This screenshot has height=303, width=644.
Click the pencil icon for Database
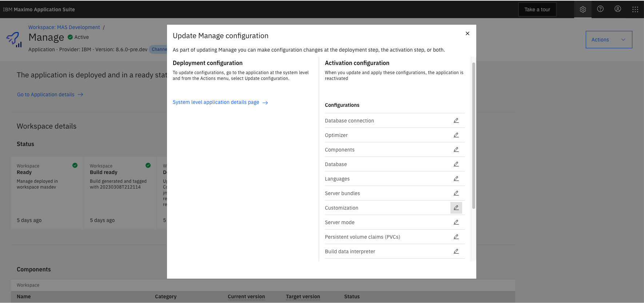[x=456, y=164]
